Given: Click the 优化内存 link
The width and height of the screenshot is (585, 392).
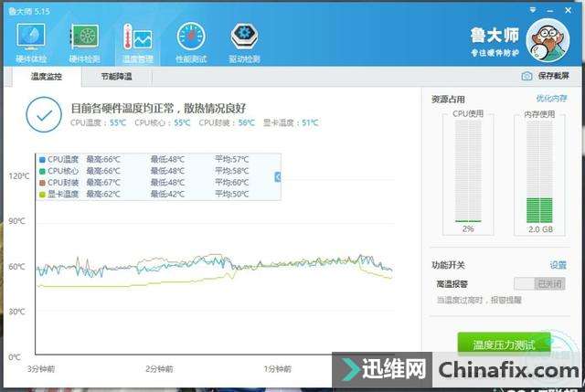Looking at the screenshot, I should 551,99.
